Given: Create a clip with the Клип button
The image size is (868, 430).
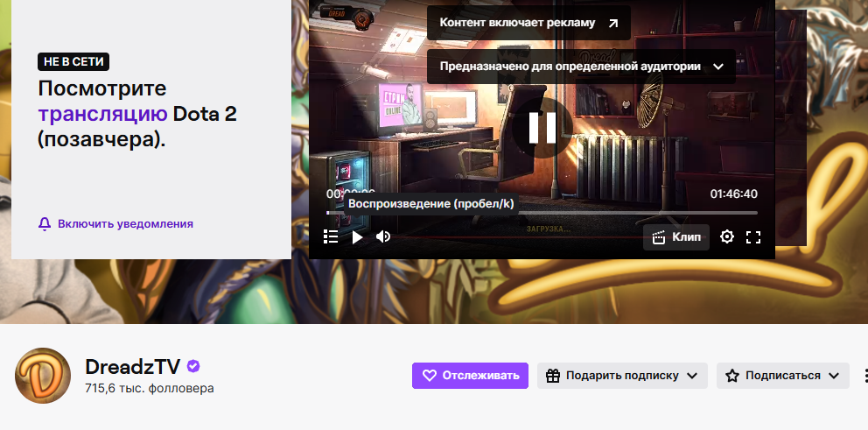Looking at the screenshot, I should (x=675, y=236).
